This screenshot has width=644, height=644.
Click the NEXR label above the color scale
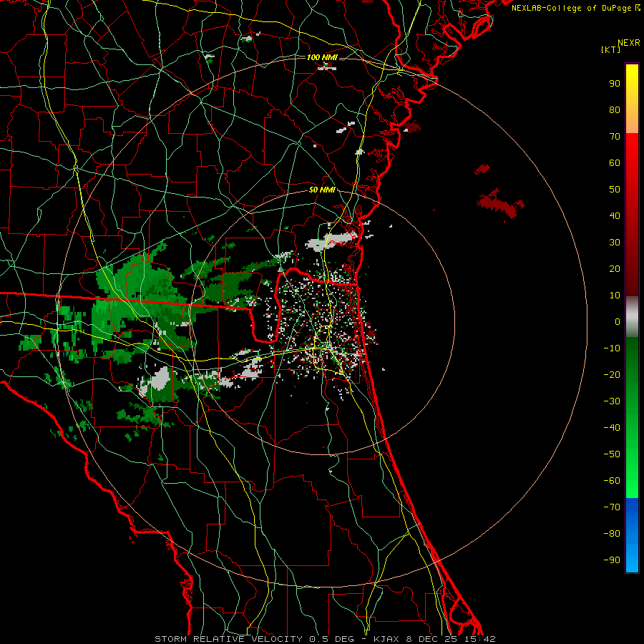click(628, 43)
